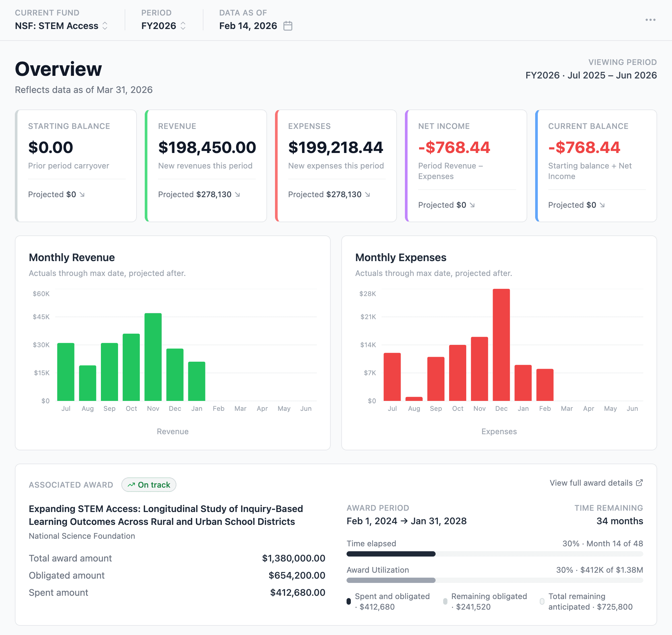Image resolution: width=672 pixels, height=635 pixels.
Task: Click the projected arrow on Net Income card
Action: pyautogui.click(x=473, y=205)
